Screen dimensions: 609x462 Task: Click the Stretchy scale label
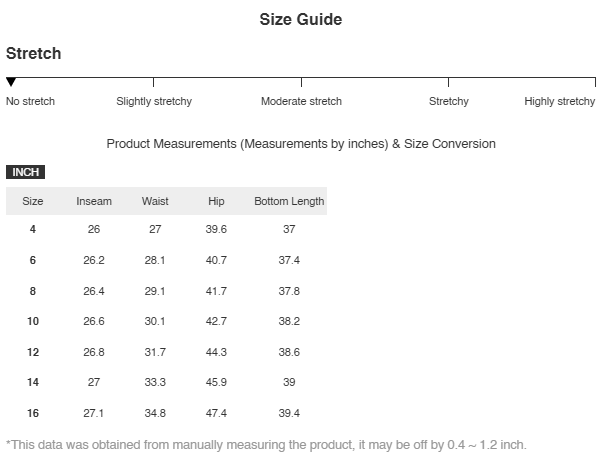(x=449, y=101)
